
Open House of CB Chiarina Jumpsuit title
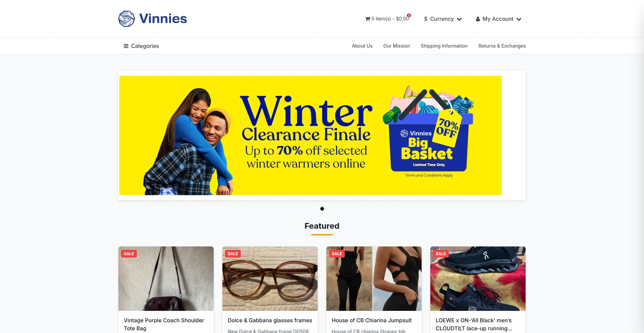372,321
